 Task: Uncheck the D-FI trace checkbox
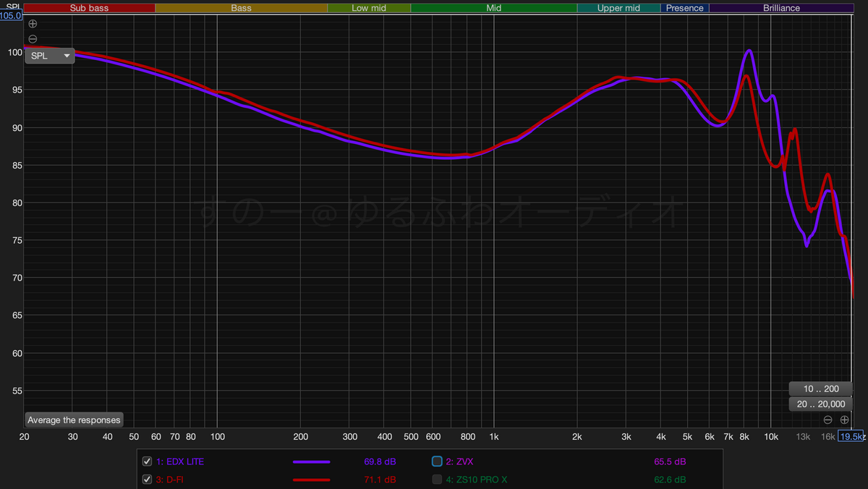148,480
